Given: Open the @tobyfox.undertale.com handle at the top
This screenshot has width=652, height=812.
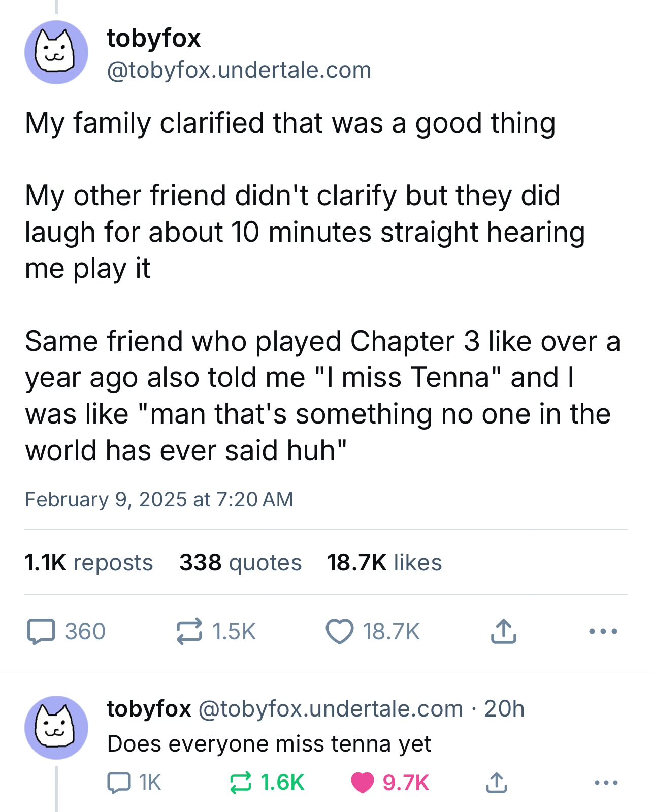Looking at the screenshot, I should (239, 70).
